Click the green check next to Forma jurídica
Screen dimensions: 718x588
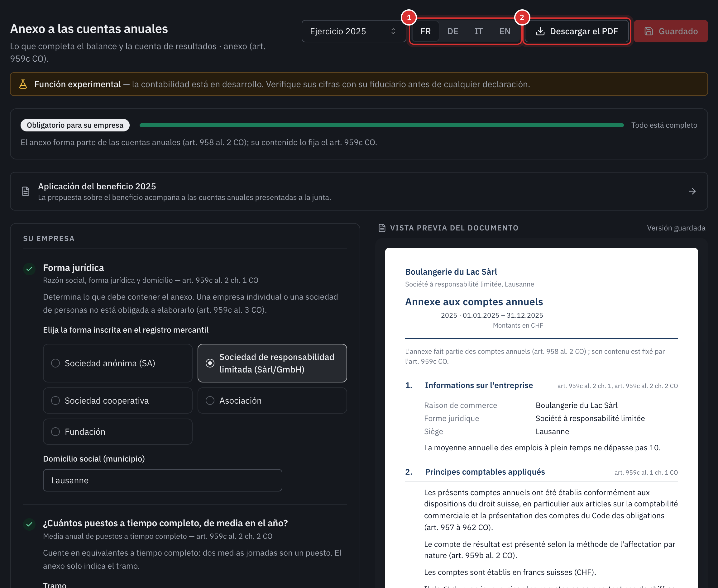[30, 269]
